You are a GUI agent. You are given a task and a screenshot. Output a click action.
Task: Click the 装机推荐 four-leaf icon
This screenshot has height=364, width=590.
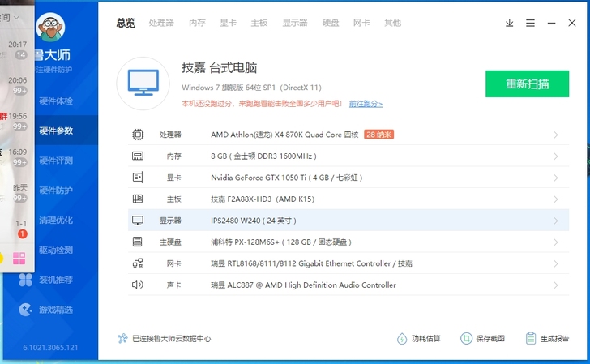(26, 280)
